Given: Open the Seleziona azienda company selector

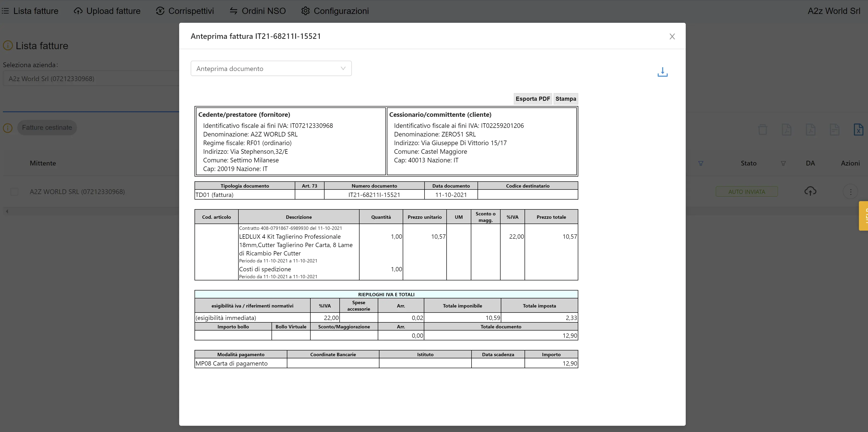Looking at the screenshot, I should (x=91, y=78).
